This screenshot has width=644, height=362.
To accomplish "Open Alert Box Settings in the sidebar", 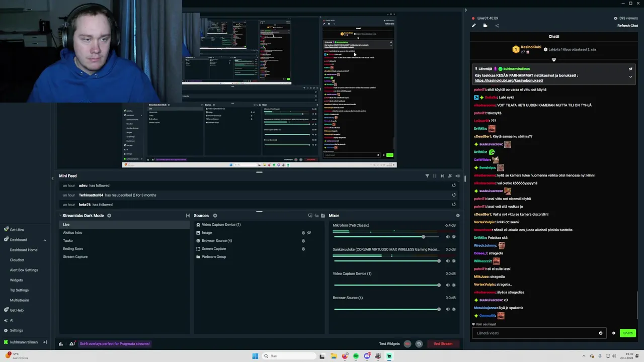I will pos(24,270).
